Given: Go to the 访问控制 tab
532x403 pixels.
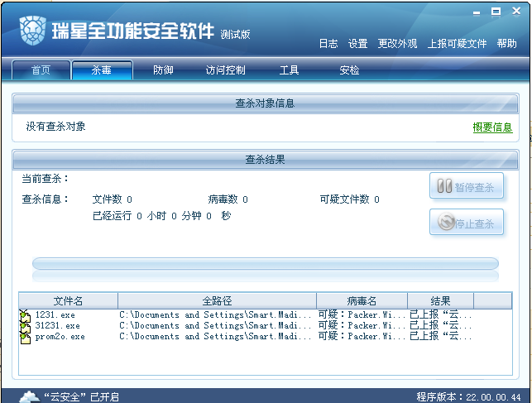Looking at the screenshot, I should (226, 70).
